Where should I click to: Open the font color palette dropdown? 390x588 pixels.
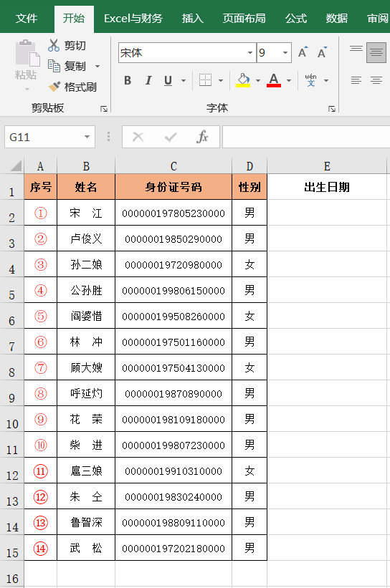289,80
